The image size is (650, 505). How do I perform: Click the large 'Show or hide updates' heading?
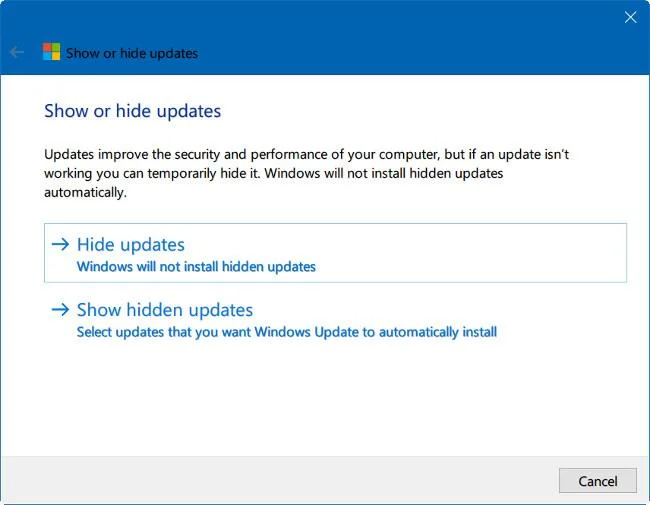point(133,111)
